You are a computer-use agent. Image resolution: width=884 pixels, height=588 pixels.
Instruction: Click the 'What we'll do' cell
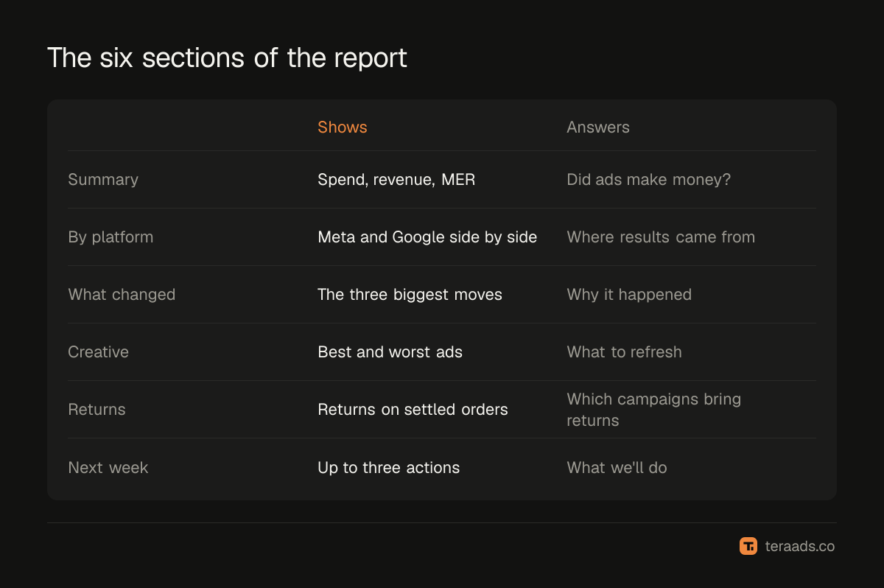pos(617,467)
